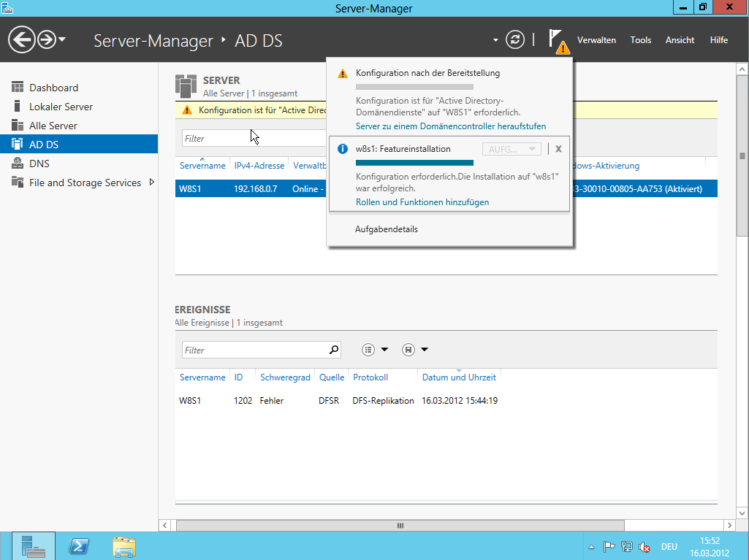The width and height of the screenshot is (749, 560).
Task: Click Rollen und Funktionen hinzufügen link
Action: [422, 202]
